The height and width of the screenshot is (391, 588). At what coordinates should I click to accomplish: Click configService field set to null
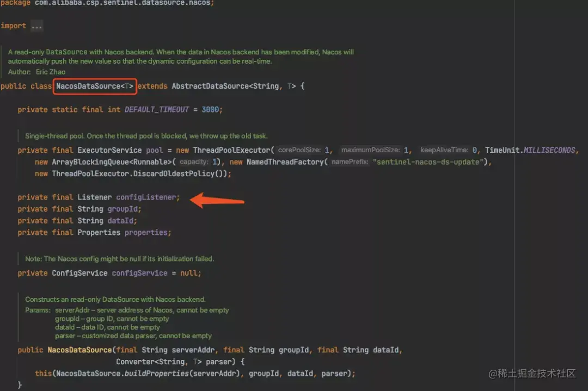(x=139, y=274)
